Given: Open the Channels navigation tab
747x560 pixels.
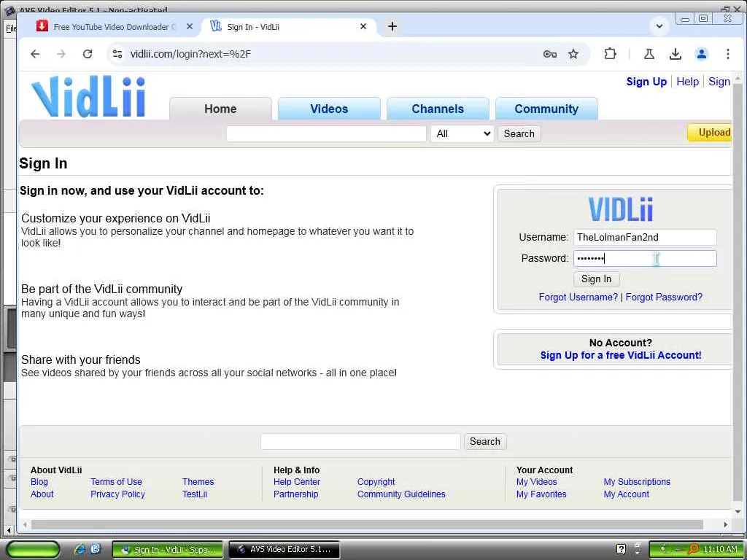Looking at the screenshot, I should pos(438,109).
